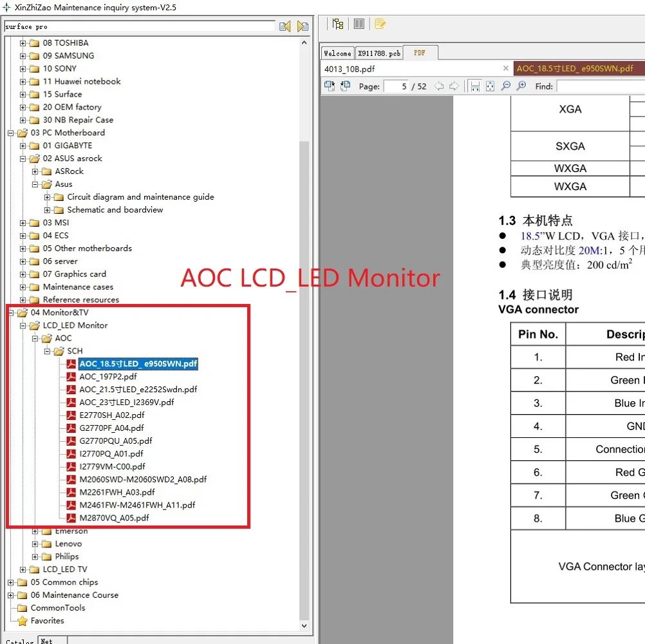Expand the 08 TOSHIBA folder
This screenshot has height=644, width=645.
[x=23, y=43]
